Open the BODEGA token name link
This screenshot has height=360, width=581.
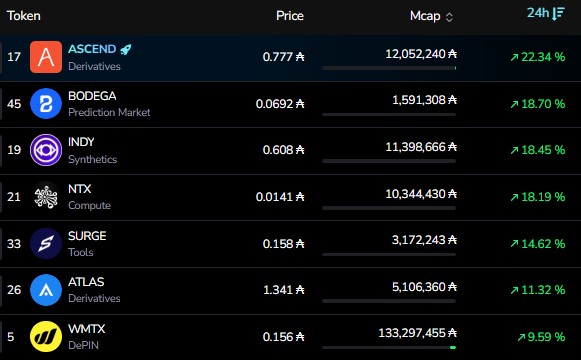[x=92, y=96]
